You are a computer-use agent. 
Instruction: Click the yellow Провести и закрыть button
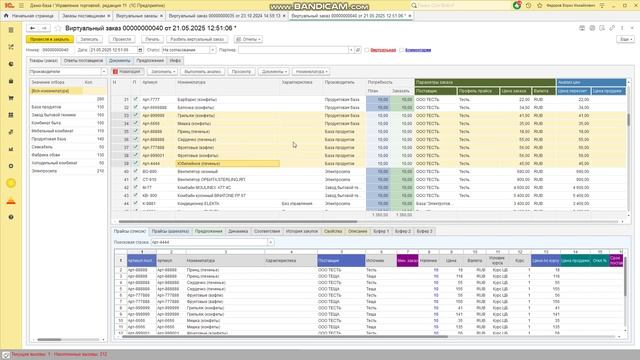[50, 39]
